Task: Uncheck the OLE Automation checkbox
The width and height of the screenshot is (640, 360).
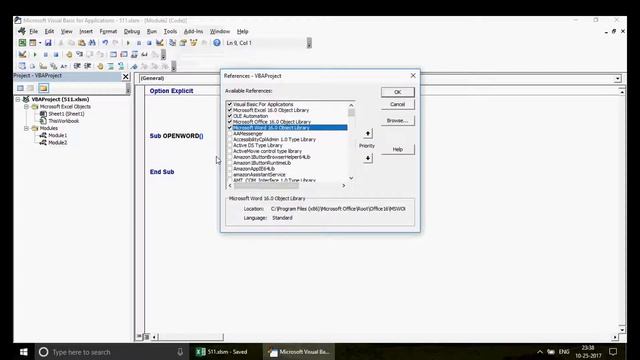Action: click(x=229, y=116)
